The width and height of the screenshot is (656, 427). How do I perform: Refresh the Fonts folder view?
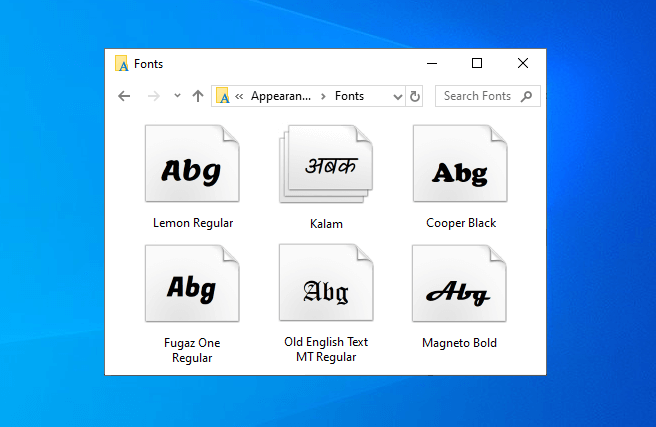click(x=415, y=96)
